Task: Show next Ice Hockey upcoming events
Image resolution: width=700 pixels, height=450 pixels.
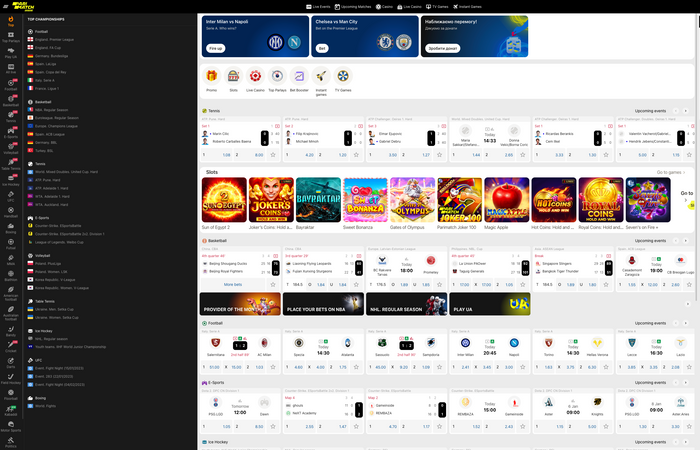Action: point(686,442)
